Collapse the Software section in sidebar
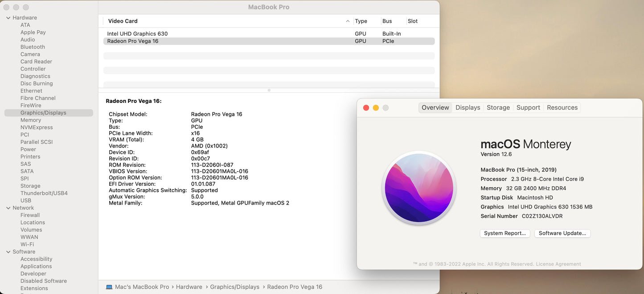This screenshot has height=294, width=644. pyautogui.click(x=7, y=251)
